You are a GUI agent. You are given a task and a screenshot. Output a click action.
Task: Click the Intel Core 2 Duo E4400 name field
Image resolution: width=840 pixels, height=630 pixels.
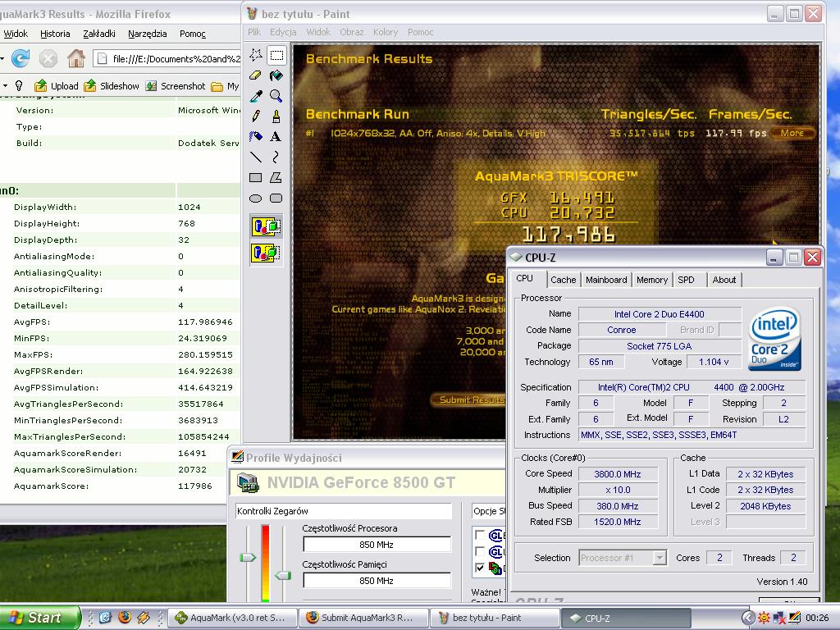tap(660, 314)
